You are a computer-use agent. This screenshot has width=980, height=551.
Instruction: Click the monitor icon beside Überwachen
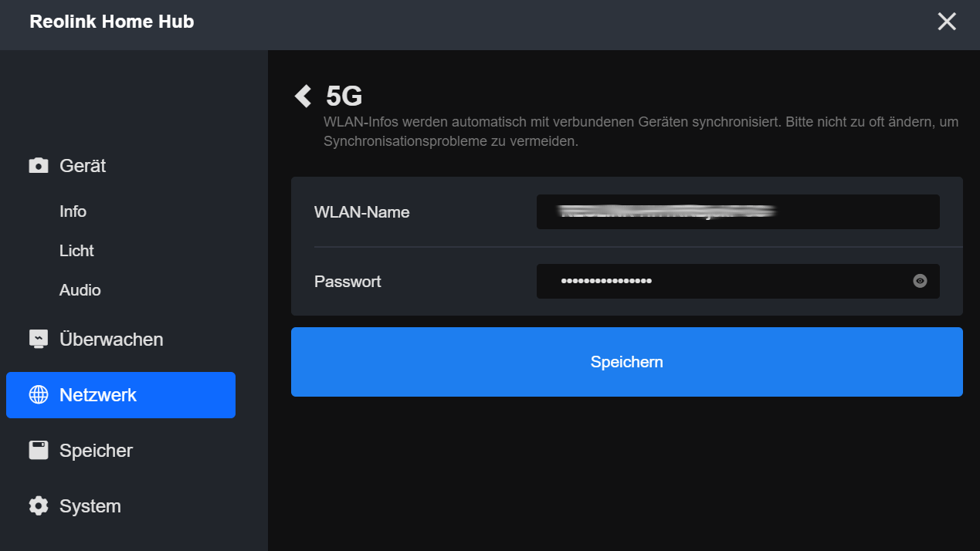39,340
